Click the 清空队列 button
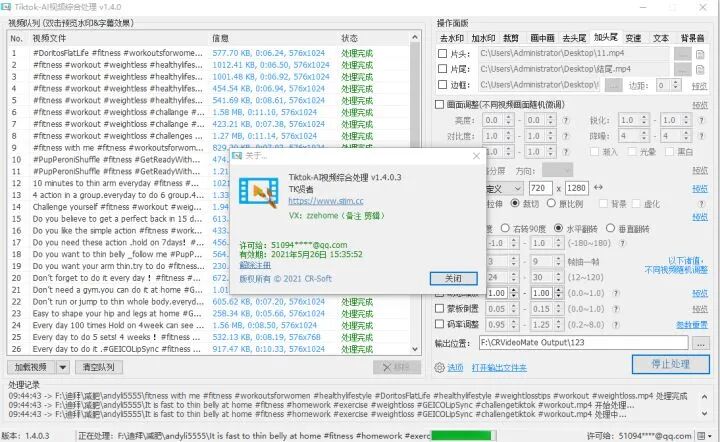The height and width of the screenshot is (442, 720). 98,367
